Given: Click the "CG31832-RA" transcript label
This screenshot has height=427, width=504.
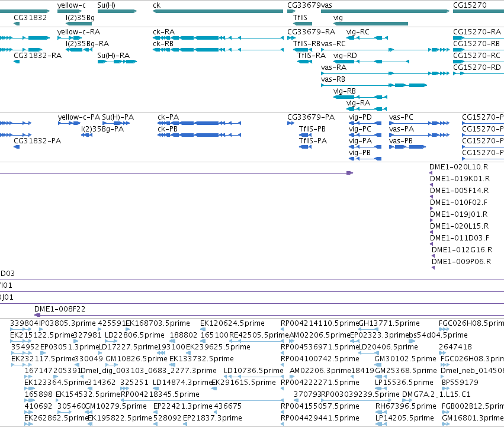Looking at the screenshot, I should [x=37, y=56].
